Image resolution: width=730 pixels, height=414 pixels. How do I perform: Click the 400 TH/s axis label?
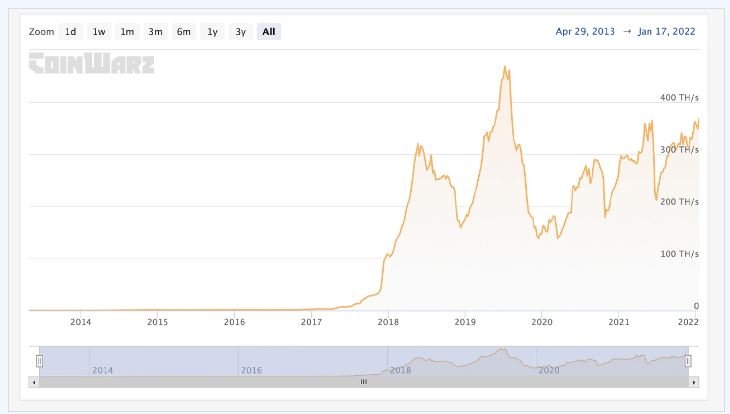coord(679,98)
